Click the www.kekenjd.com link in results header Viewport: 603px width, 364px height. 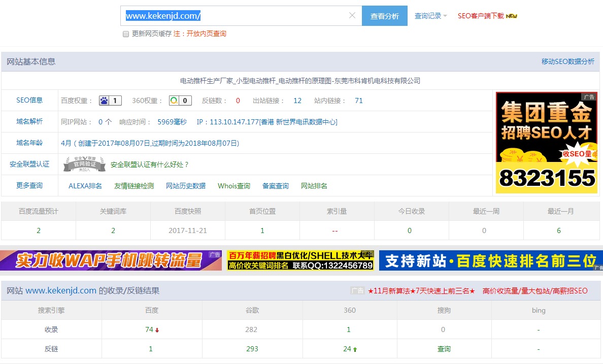(61, 290)
